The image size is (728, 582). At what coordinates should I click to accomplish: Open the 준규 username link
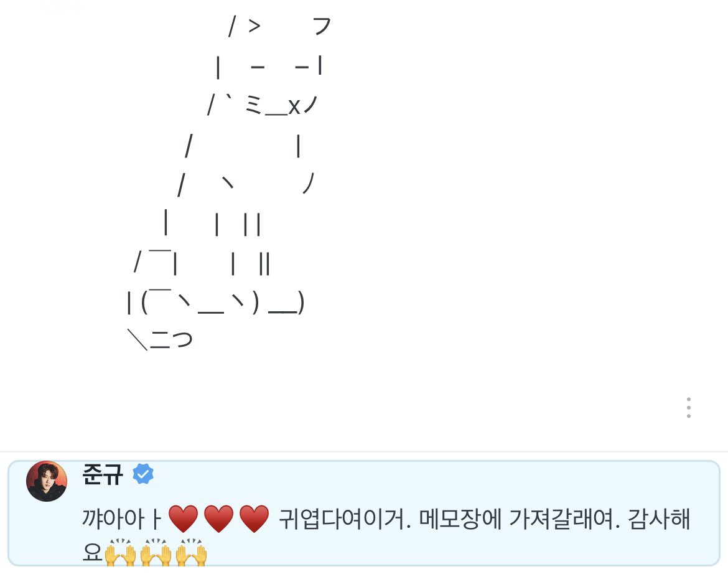[x=103, y=474]
